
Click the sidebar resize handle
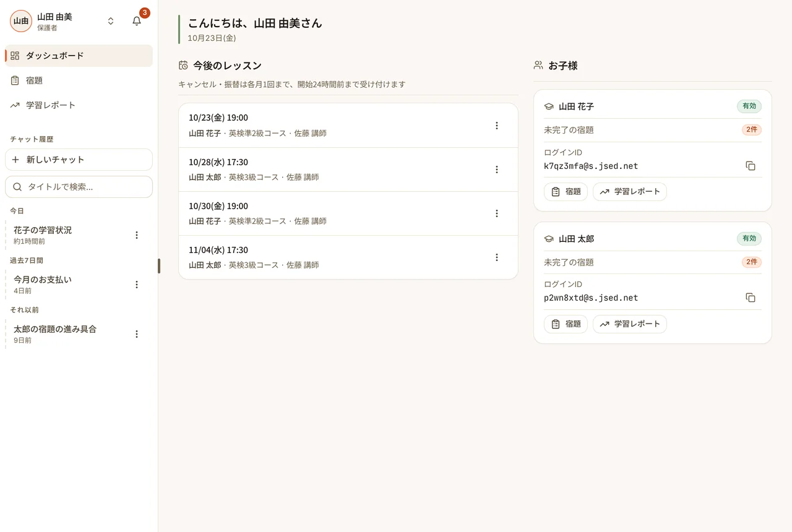pyautogui.click(x=159, y=266)
